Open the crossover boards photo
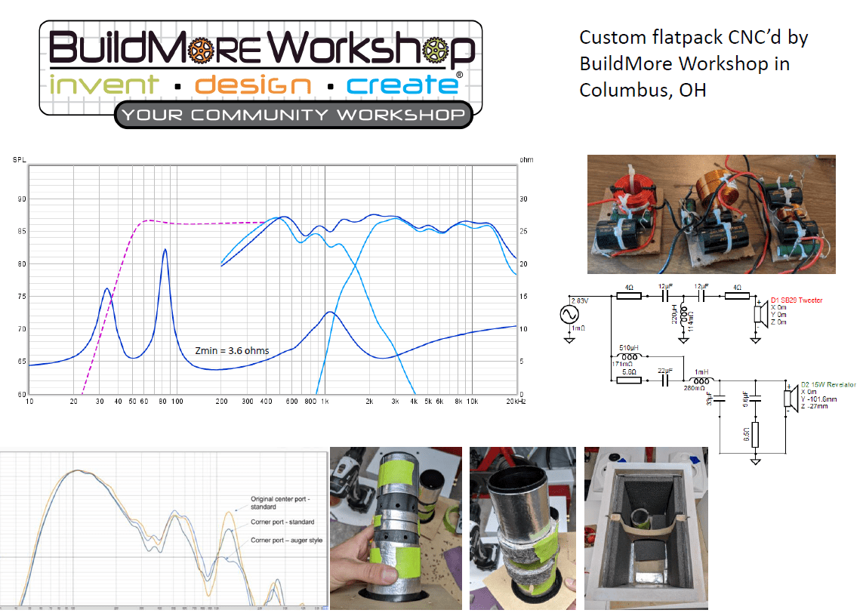This screenshot has width=863, height=616. 711,214
